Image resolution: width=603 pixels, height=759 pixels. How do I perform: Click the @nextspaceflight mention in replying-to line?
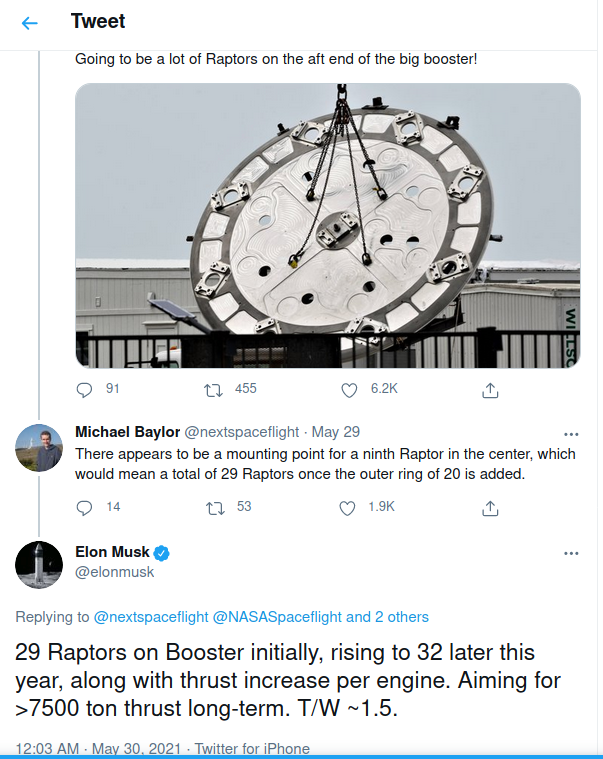pyautogui.click(x=150, y=617)
